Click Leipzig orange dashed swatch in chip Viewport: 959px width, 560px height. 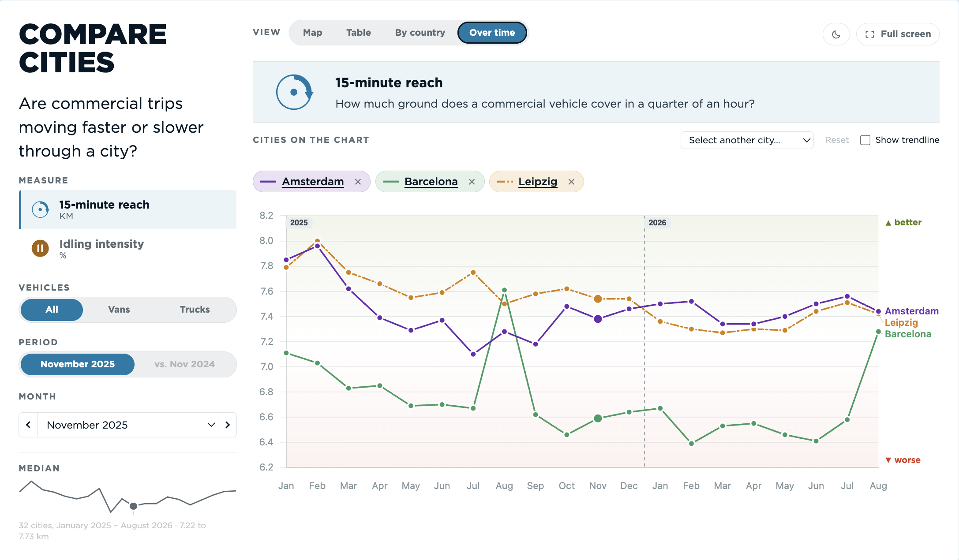(505, 182)
